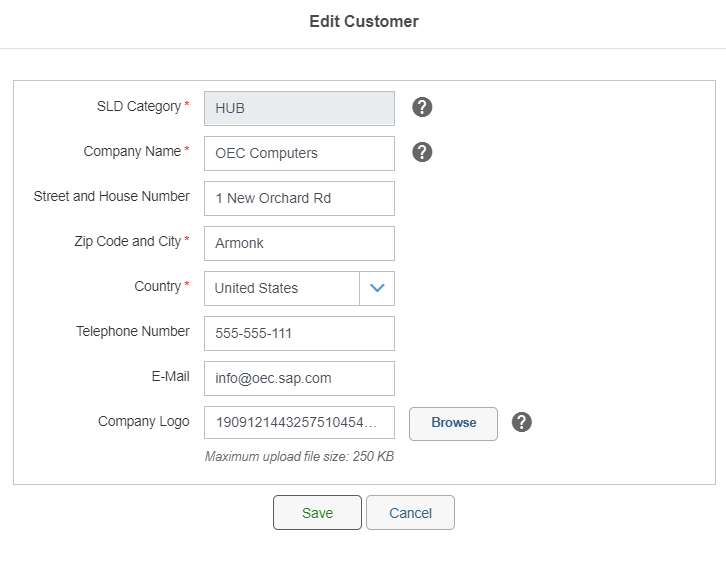Click into the Telephone Number field

(299, 333)
